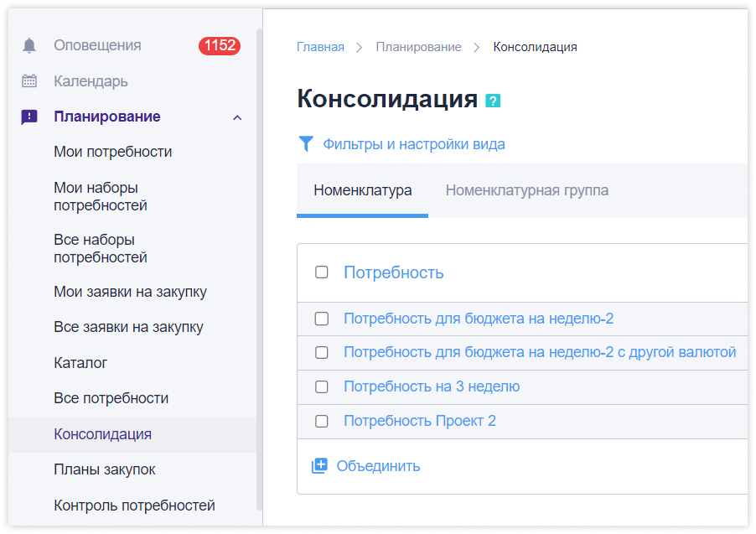Select the Номенклатура tab
The height and width of the screenshot is (534, 756).
362,190
